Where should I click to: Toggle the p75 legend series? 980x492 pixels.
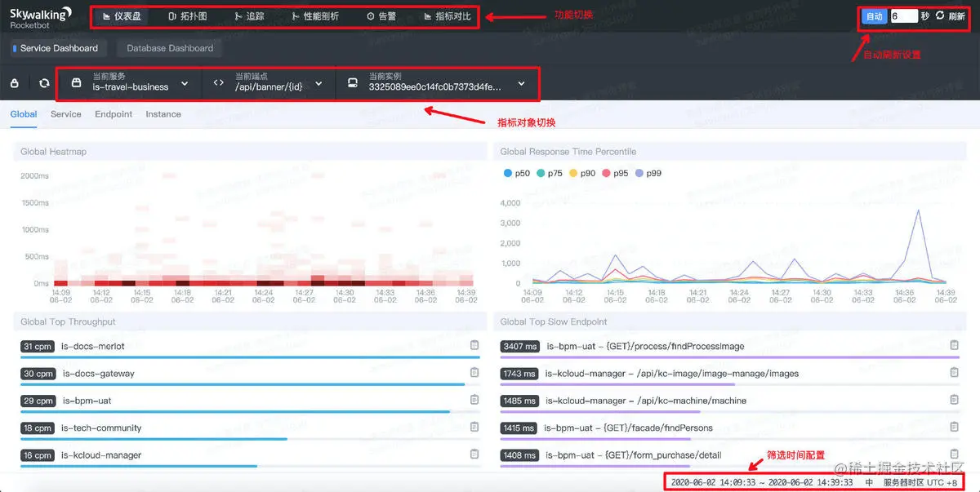coord(550,173)
